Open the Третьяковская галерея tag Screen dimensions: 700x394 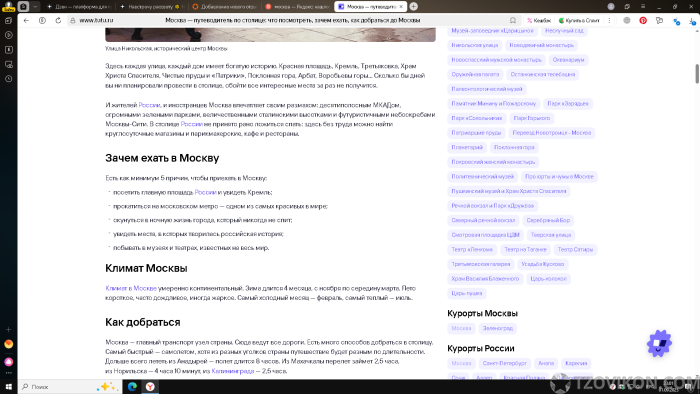click(480, 264)
